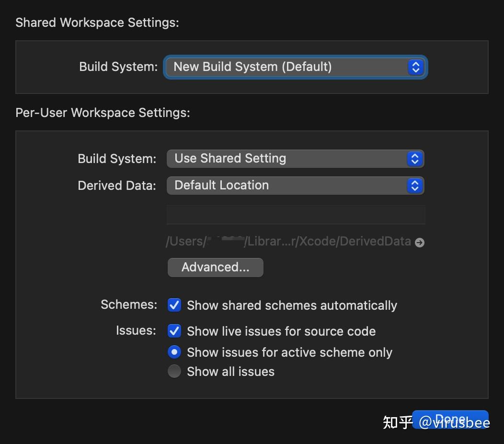504x444 pixels.
Task: Expand the per-user Build System dropdown
Action: (295, 158)
